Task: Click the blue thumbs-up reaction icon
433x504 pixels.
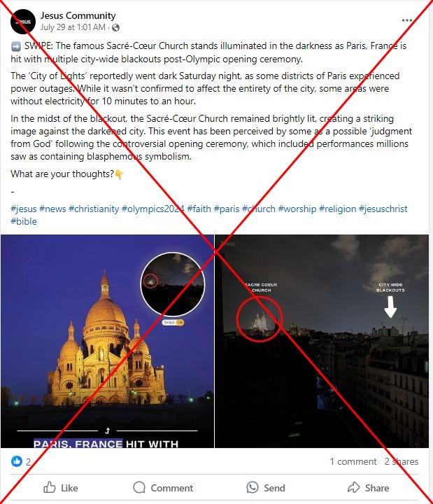Action: (17, 461)
